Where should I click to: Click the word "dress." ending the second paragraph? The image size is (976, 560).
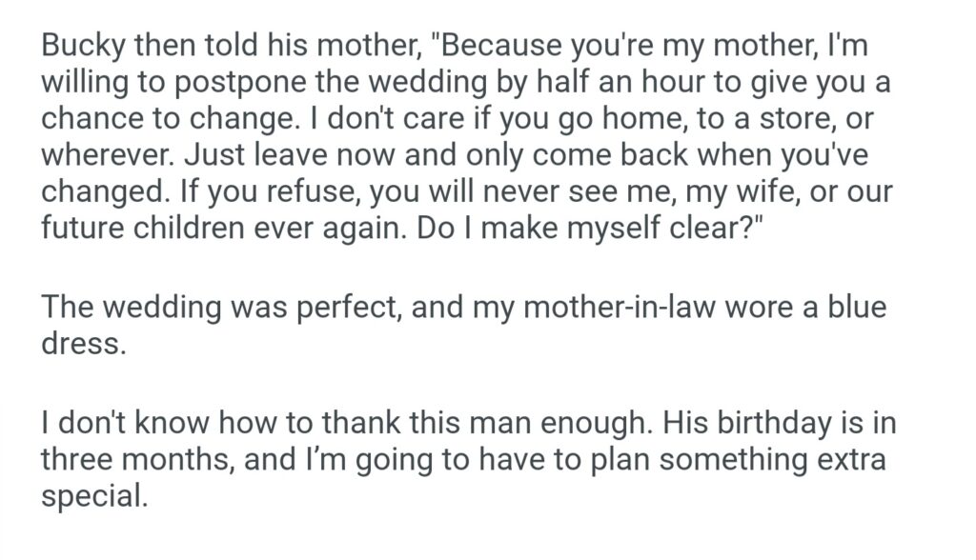click(x=83, y=344)
